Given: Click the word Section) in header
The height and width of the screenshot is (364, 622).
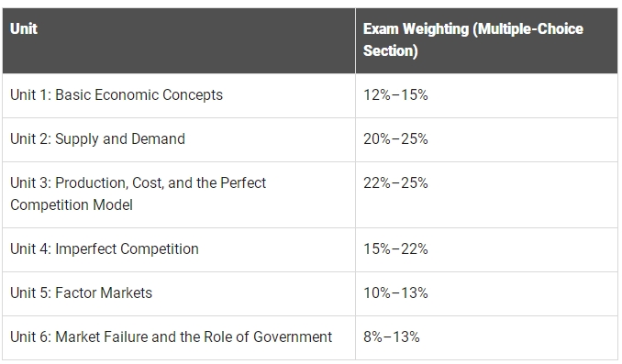Looking at the screenshot, I should [x=390, y=51].
